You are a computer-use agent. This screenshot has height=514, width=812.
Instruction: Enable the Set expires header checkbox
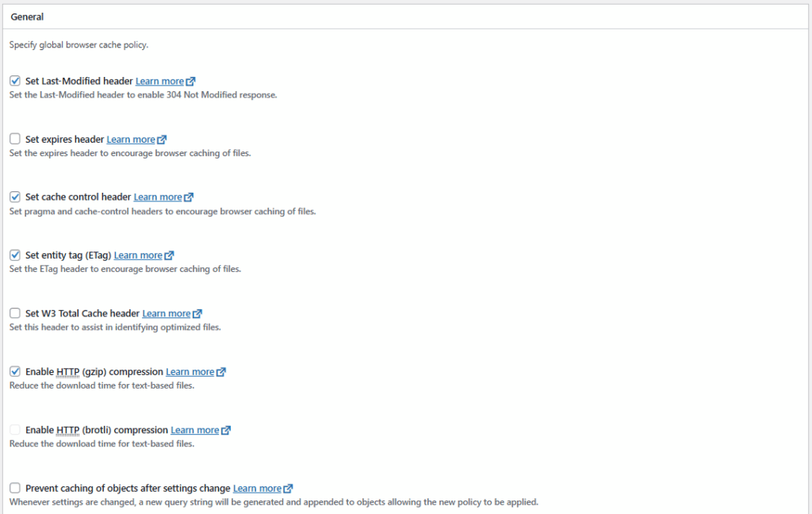15,139
